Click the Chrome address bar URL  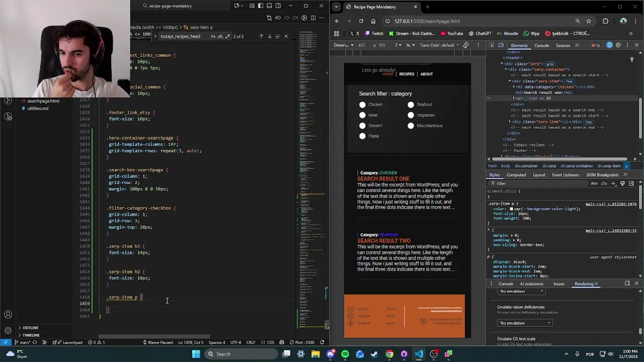(427, 21)
